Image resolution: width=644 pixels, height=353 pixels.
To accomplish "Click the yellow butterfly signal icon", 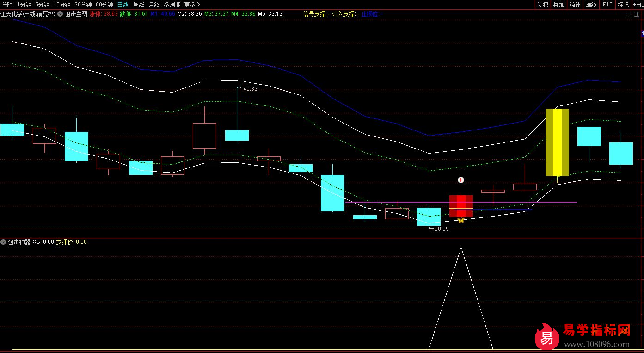I will (x=460, y=220).
